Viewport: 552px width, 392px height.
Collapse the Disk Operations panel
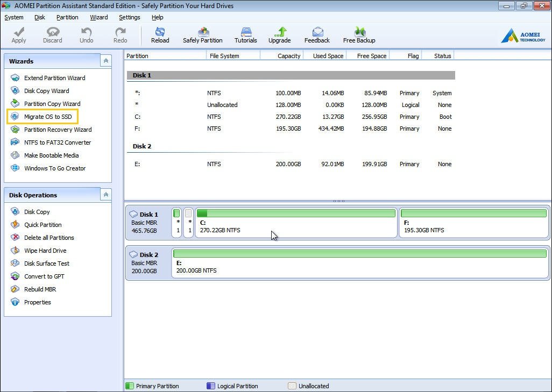(x=105, y=195)
